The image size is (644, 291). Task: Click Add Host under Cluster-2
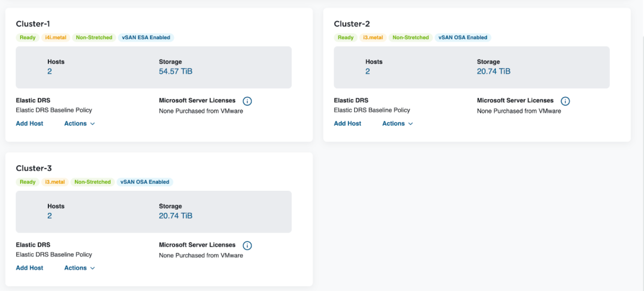click(347, 123)
